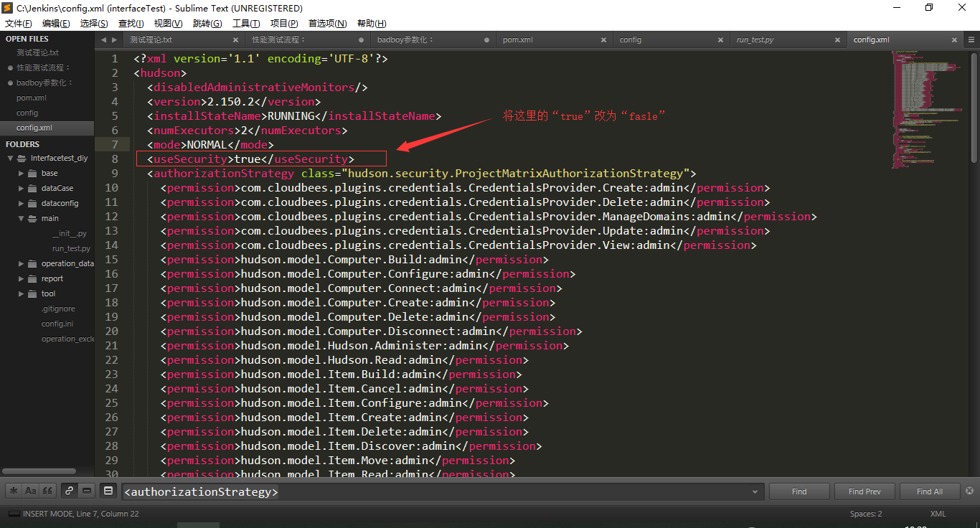Image resolution: width=980 pixels, height=528 pixels.
Task: Click unsaved dot on 性能测试流程 tab
Action: tap(362, 40)
